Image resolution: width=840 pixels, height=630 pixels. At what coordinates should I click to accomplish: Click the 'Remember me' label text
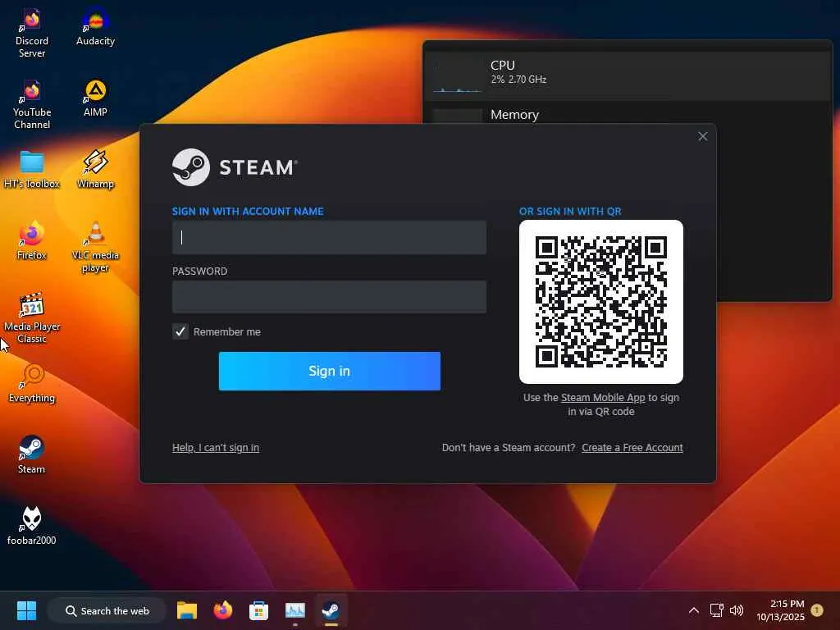click(227, 331)
